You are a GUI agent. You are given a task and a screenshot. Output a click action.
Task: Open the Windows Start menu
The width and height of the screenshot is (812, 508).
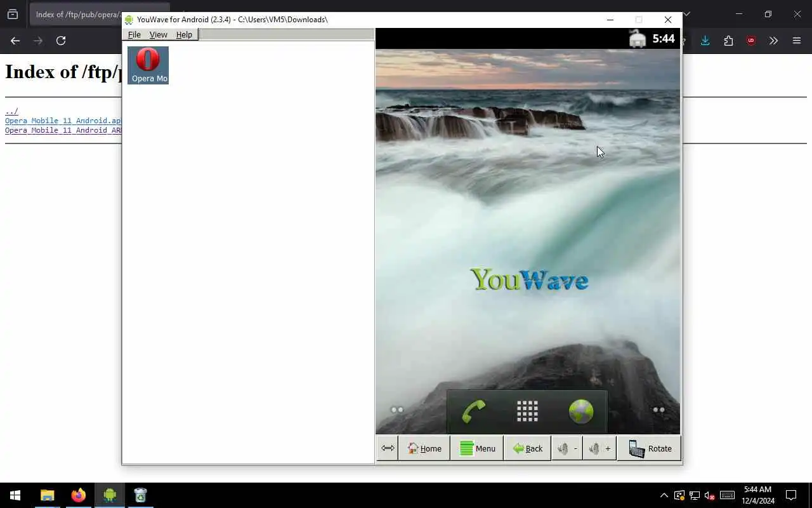point(15,495)
